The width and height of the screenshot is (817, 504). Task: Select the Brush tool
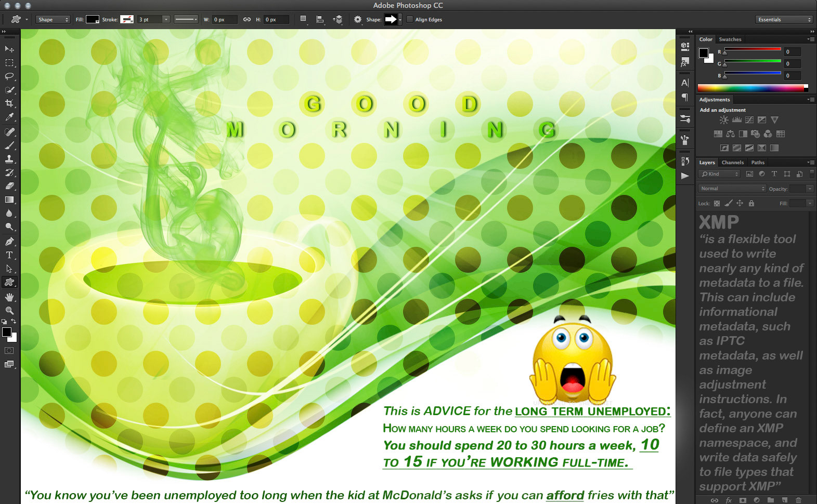point(9,145)
